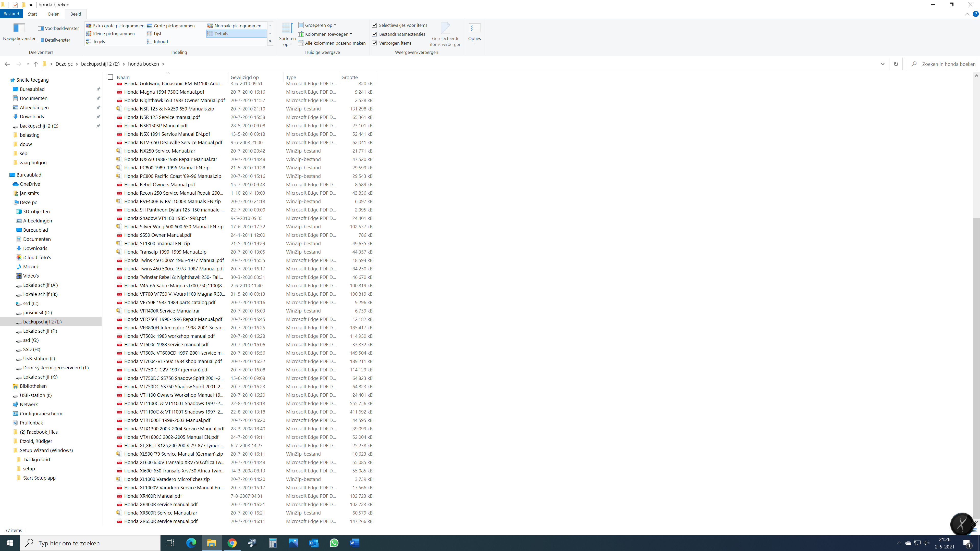Image resolution: width=980 pixels, height=551 pixels.
Task: Click backupschijf 2 (E:) in address bar
Action: (x=100, y=64)
